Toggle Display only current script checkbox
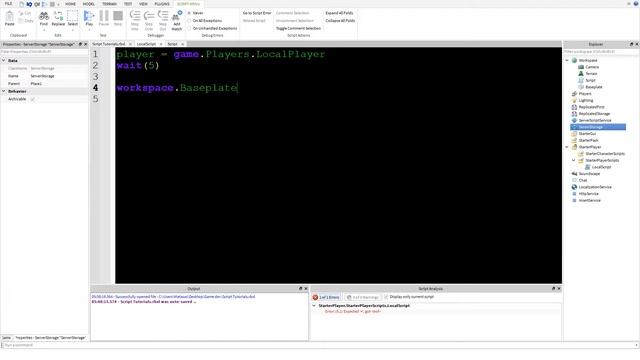The height and width of the screenshot is (360, 640). point(386,297)
